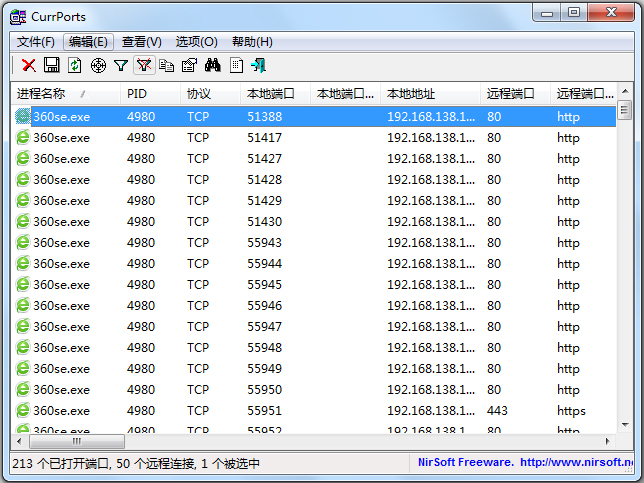Image resolution: width=644 pixels, height=483 pixels.
Task: Sort by the PID column header
Action: (x=137, y=94)
